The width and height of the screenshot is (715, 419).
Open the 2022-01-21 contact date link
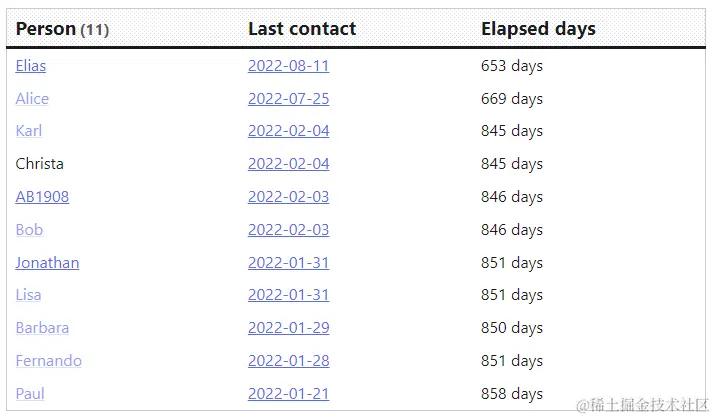pyautogui.click(x=288, y=393)
